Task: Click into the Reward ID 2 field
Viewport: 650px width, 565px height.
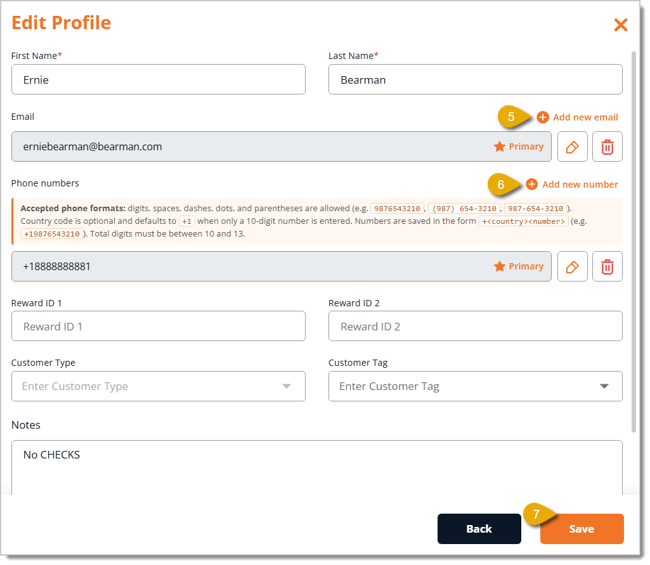Action: click(x=475, y=326)
